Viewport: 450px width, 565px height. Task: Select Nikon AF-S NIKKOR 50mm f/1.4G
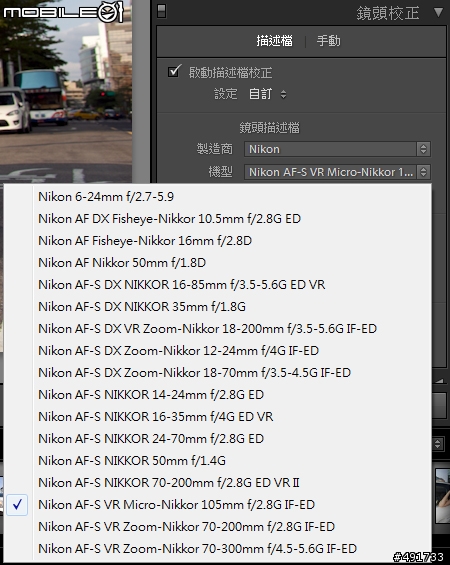pos(218,461)
